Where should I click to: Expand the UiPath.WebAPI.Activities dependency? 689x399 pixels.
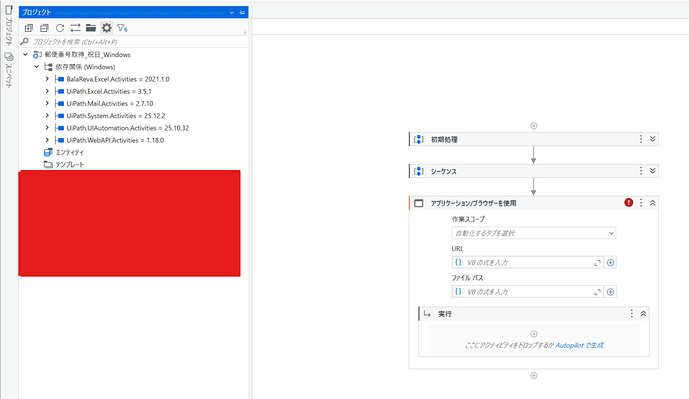coord(47,140)
